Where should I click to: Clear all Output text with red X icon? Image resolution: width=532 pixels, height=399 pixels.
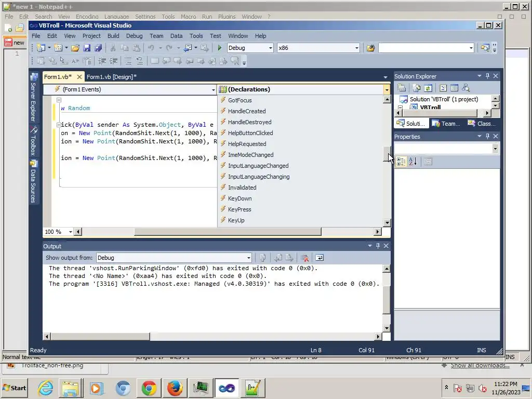pyautogui.click(x=304, y=258)
